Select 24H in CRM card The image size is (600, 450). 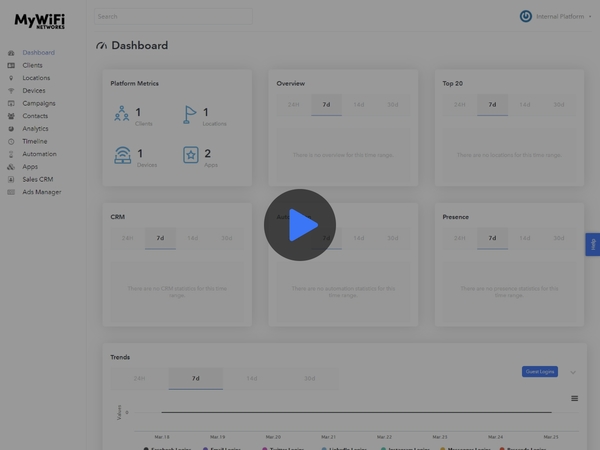click(127, 238)
